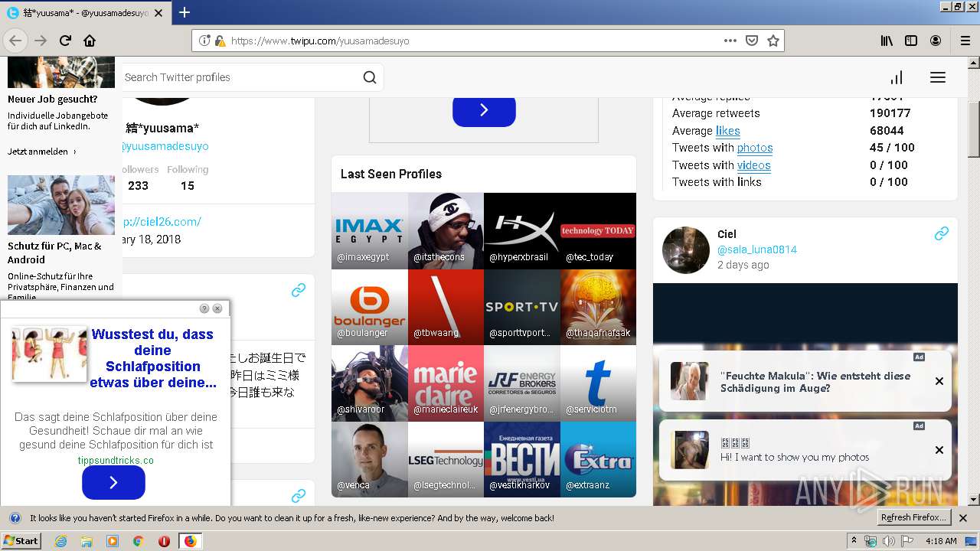This screenshot has width=980, height=551.
Task: Click the Refresh Firefox button
Action: (x=913, y=517)
